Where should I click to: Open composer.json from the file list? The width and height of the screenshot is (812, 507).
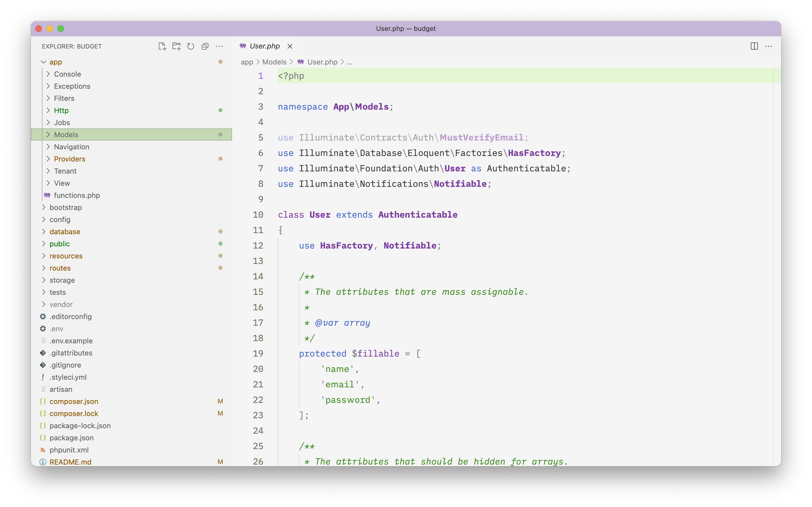click(74, 401)
